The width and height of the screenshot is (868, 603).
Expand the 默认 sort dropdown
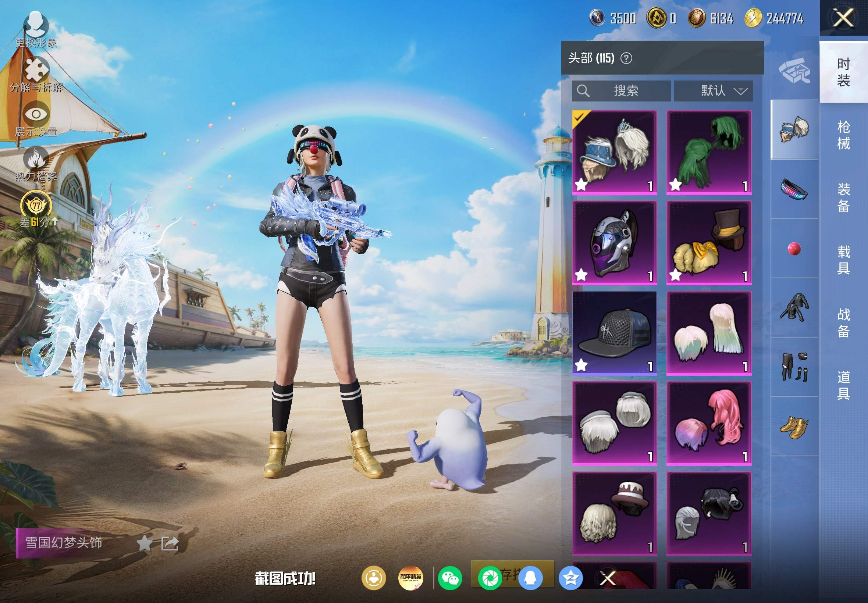[x=714, y=91]
